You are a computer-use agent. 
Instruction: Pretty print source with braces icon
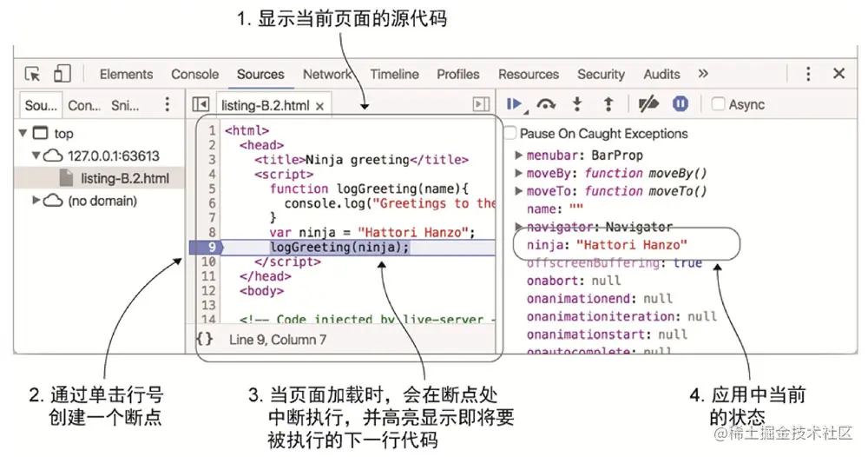[x=204, y=339]
